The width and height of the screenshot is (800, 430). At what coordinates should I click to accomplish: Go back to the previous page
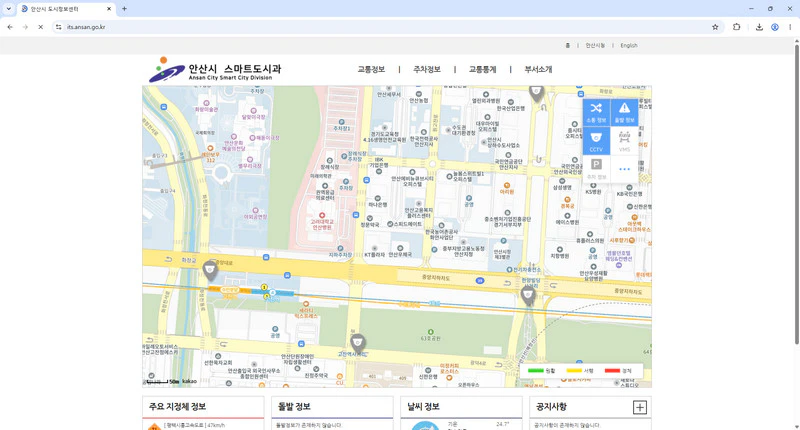[x=10, y=27]
